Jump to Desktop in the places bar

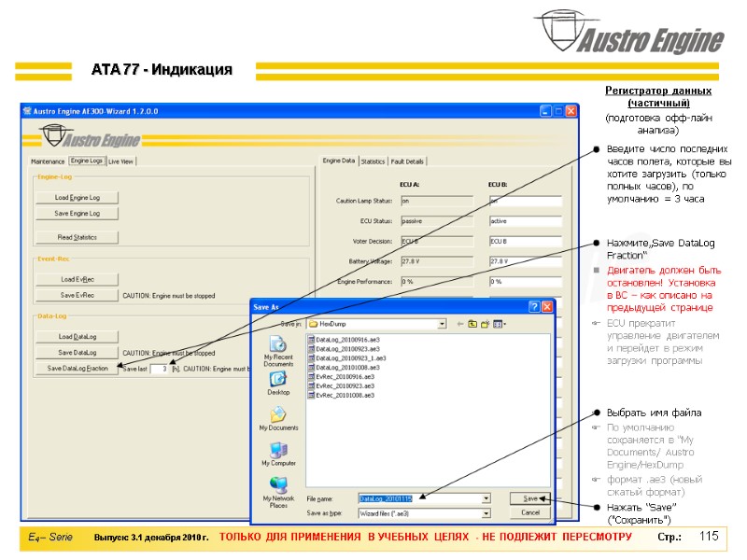[278, 384]
